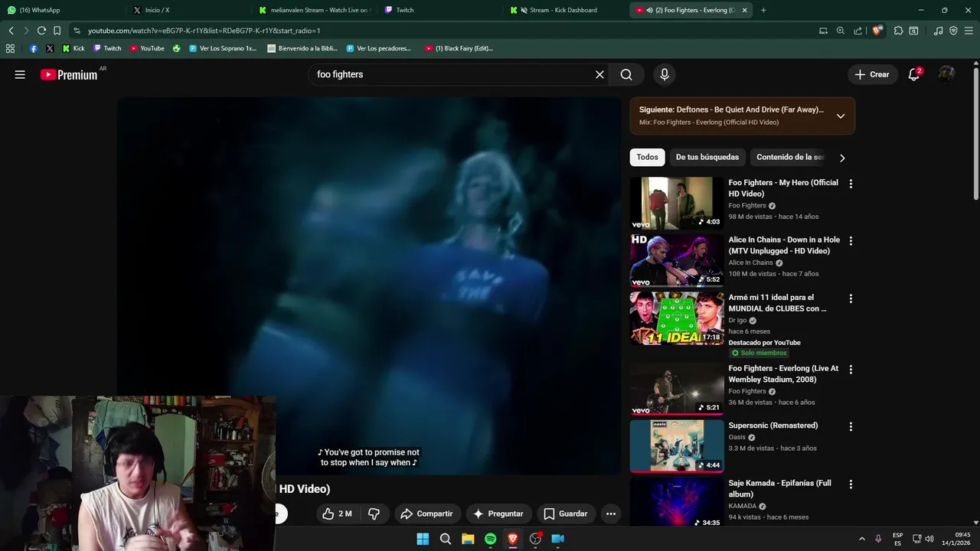Click the Compartir share button

pyautogui.click(x=426, y=514)
